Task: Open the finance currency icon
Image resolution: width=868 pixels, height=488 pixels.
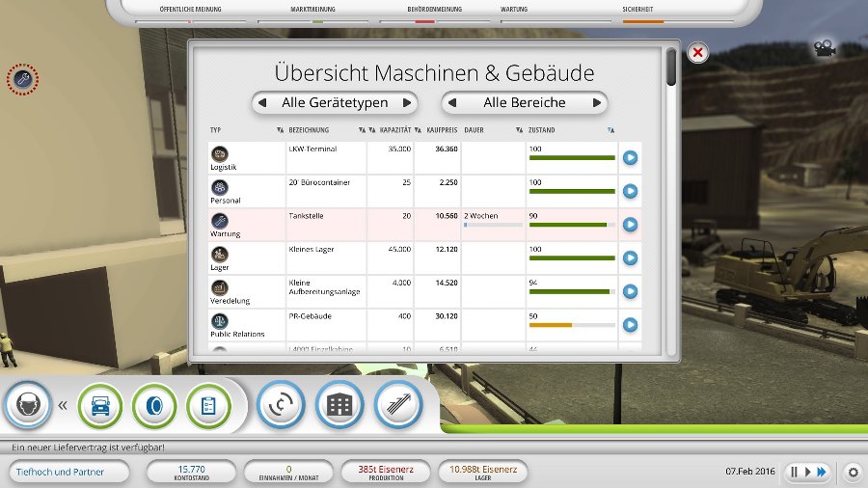Action: point(282,406)
